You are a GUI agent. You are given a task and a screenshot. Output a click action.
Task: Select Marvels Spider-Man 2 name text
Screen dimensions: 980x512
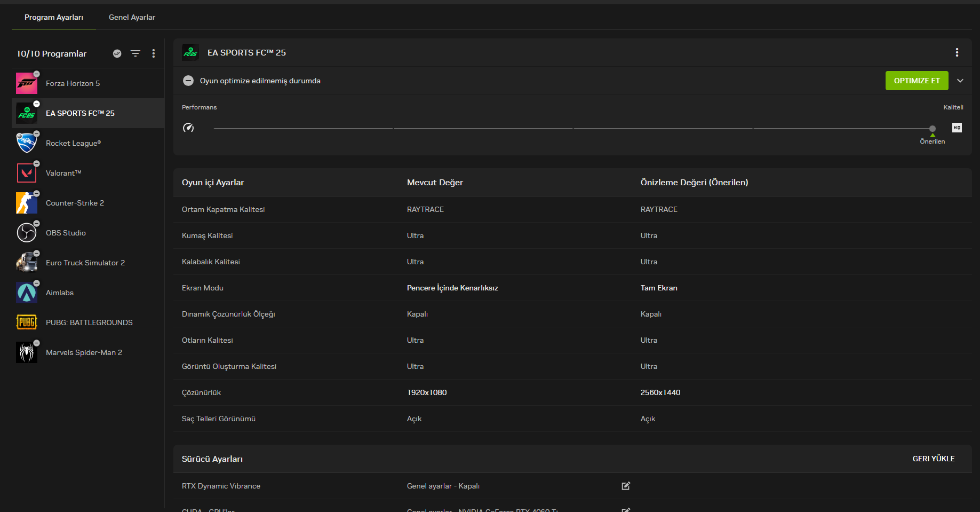tap(84, 352)
